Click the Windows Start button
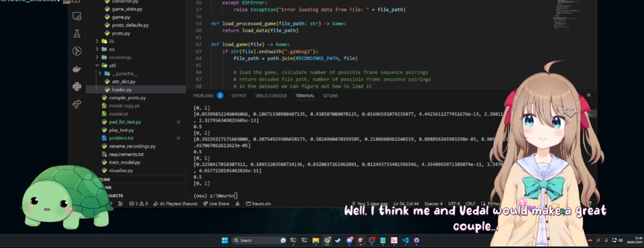644x248 pixels. (x=225, y=240)
